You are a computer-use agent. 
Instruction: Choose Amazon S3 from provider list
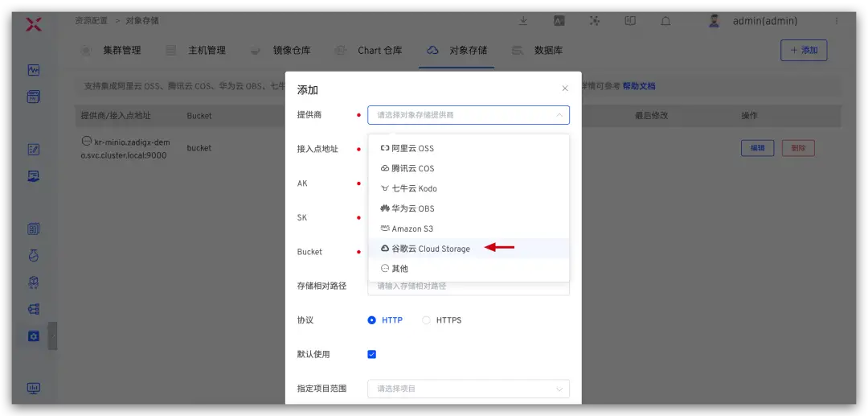469,229
